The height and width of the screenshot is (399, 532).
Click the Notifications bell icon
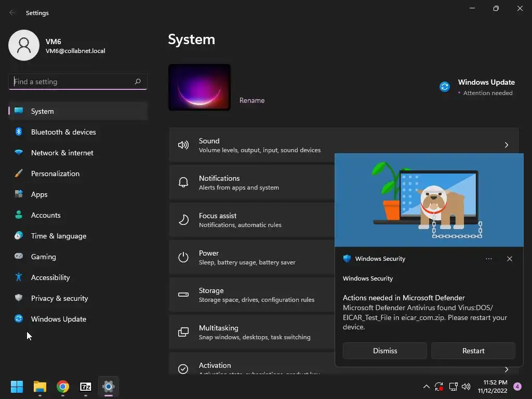[x=183, y=182]
